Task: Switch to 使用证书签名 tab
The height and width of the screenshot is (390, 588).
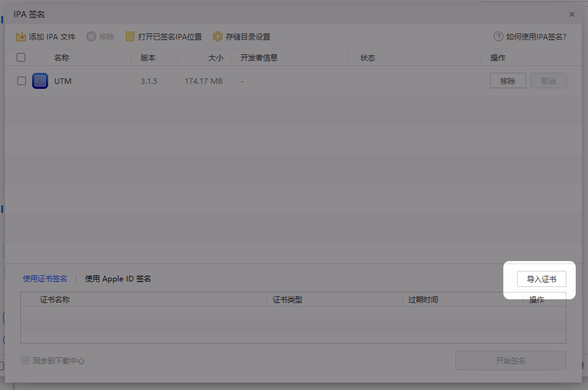Action: pyautogui.click(x=45, y=279)
